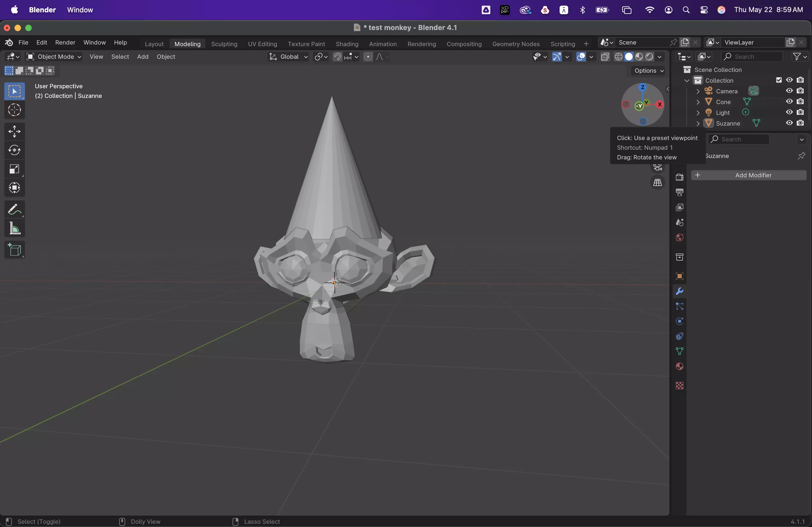
Task: Disable the Cone in renders
Action: click(800, 102)
